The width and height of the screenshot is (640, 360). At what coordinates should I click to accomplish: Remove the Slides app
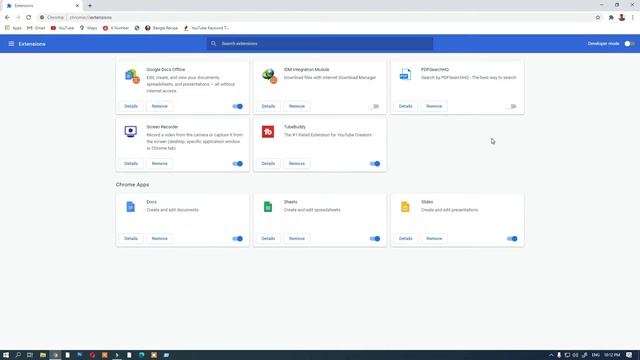434,239
